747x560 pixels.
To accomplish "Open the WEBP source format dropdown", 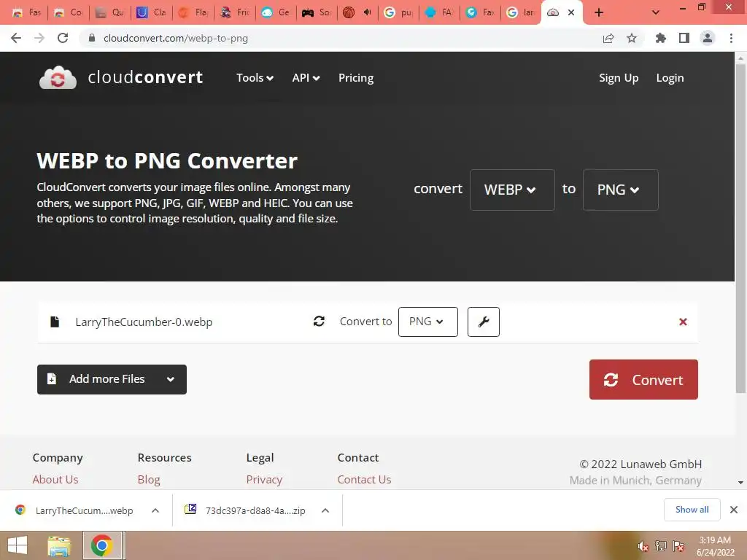I will pyautogui.click(x=512, y=190).
